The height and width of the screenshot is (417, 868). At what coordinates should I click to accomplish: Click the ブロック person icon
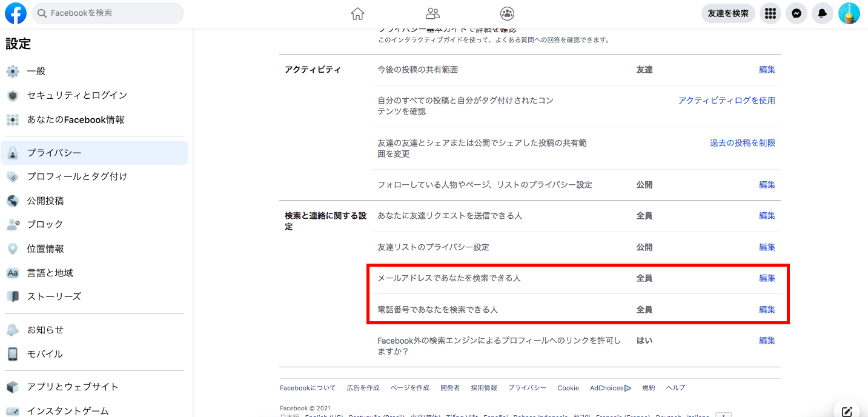pos(13,224)
